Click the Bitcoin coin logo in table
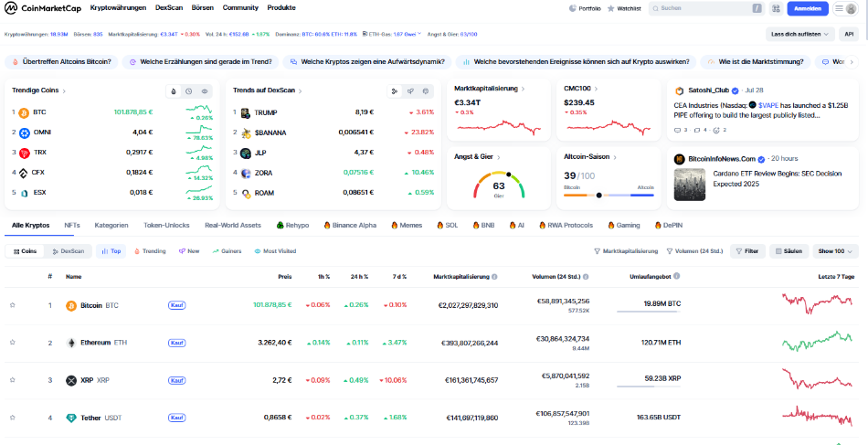868x445 pixels. pyautogui.click(x=71, y=305)
